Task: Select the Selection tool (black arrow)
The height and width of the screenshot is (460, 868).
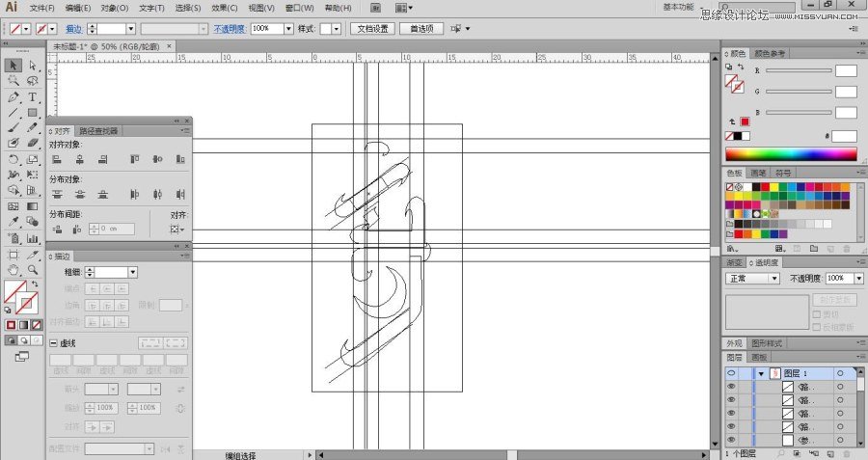Action: click(x=14, y=66)
